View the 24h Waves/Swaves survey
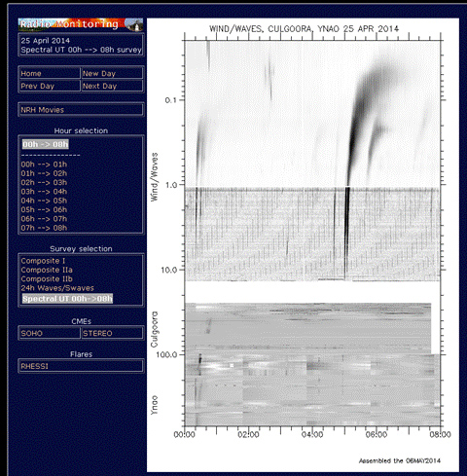The image size is (467, 476). click(x=57, y=288)
